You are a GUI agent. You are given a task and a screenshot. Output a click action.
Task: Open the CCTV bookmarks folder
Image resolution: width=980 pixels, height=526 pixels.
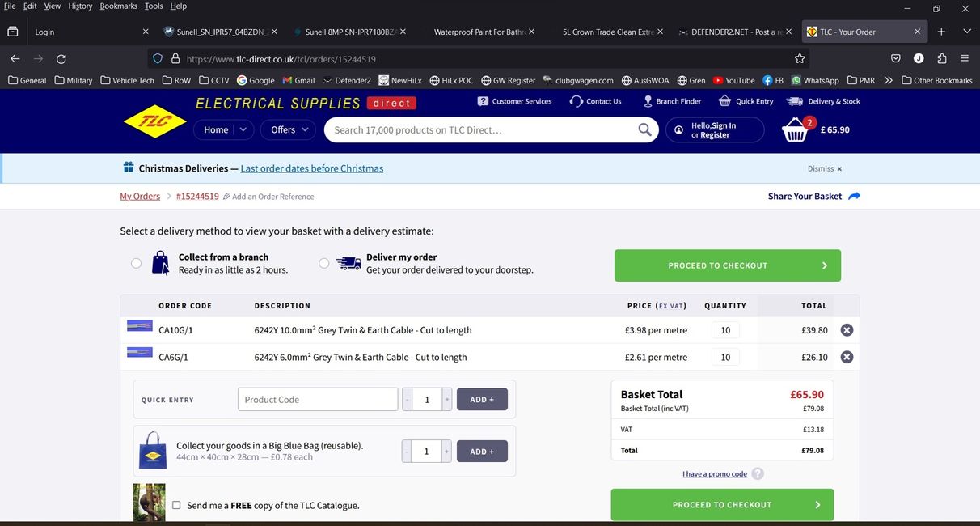(214, 80)
